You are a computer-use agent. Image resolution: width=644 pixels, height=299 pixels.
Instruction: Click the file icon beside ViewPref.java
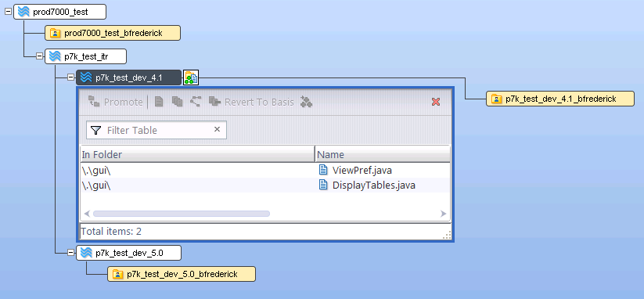pos(324,170)
